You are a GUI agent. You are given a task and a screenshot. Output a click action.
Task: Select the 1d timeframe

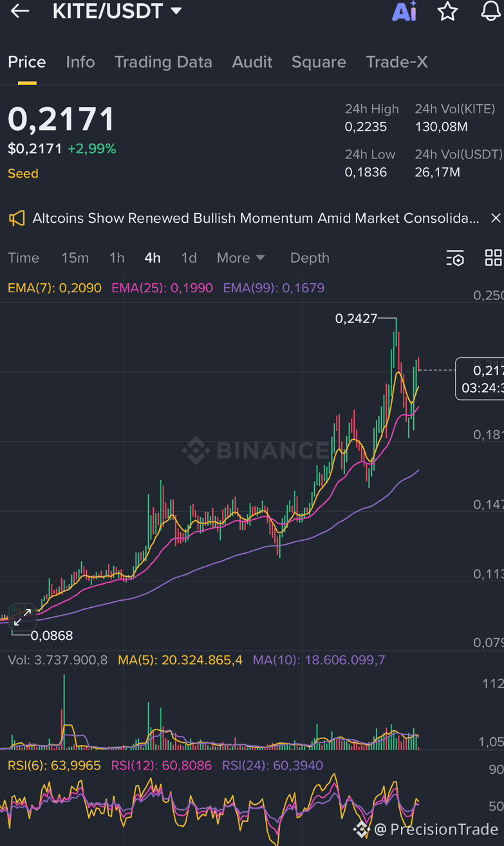[x=189, y=258]
